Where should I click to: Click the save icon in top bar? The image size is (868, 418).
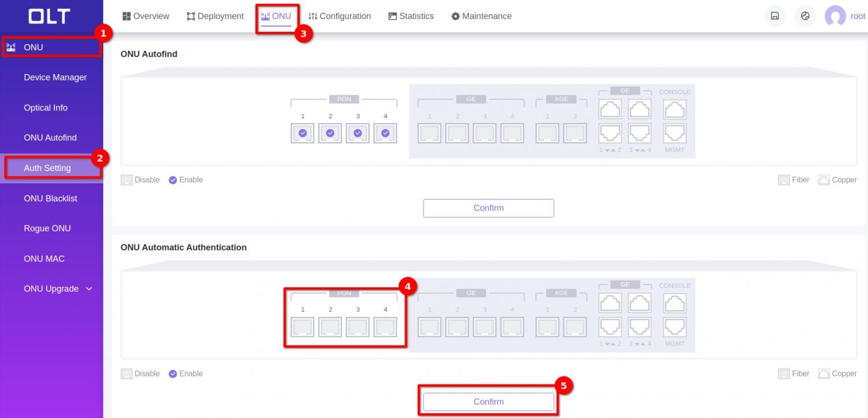774,16
